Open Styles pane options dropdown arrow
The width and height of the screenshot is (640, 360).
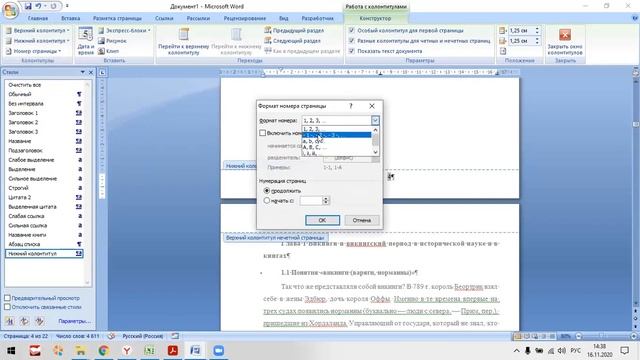tap(82, 72)
